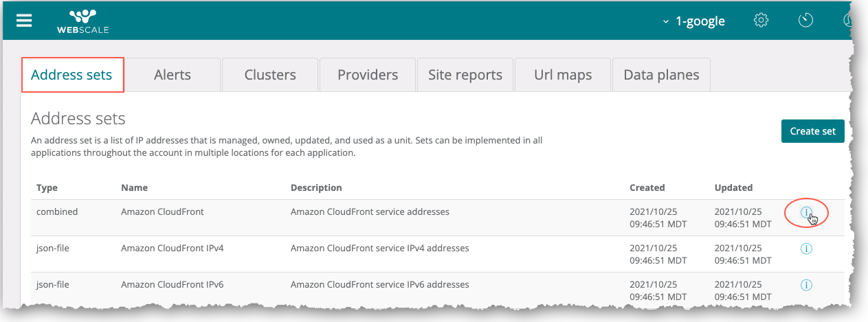Expand the 1-google account dropdown
This screenshot has height=322, width=868.
coord(694,21)
